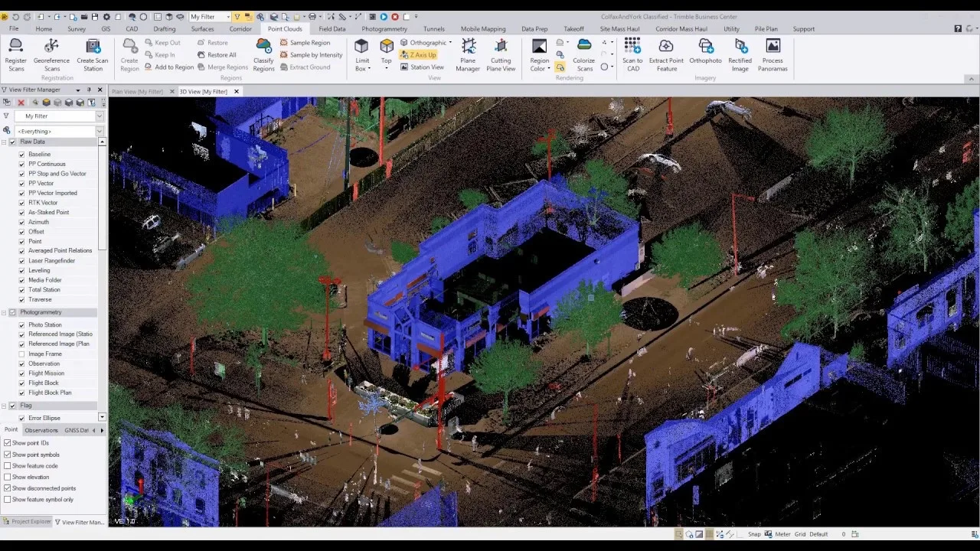
Task: Open the My Filter dropdown in panel
Action: [x=99, y=116]
